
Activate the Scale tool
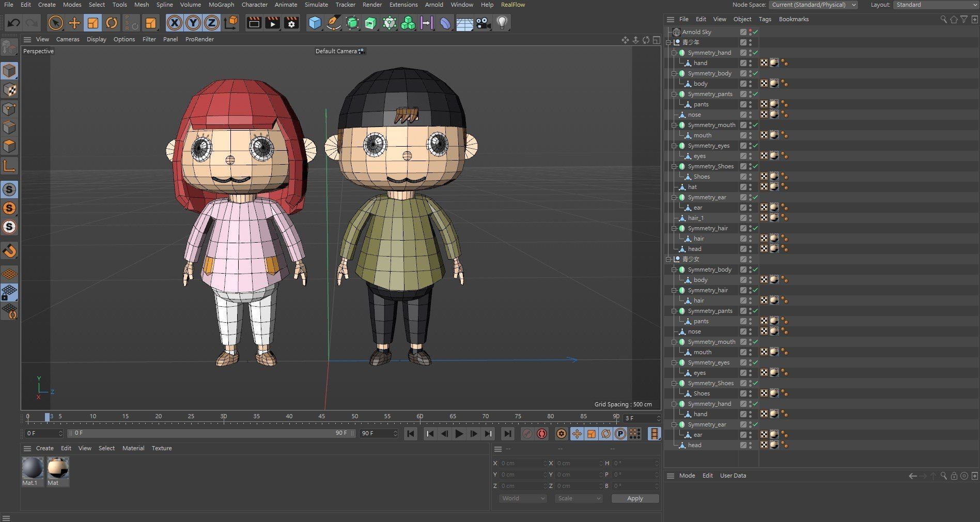[x=93, y=23]
